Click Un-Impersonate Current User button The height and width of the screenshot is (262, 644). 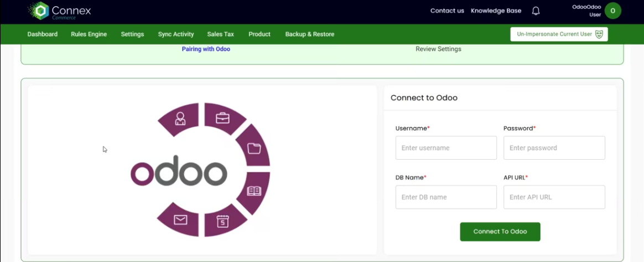[559, 34]
